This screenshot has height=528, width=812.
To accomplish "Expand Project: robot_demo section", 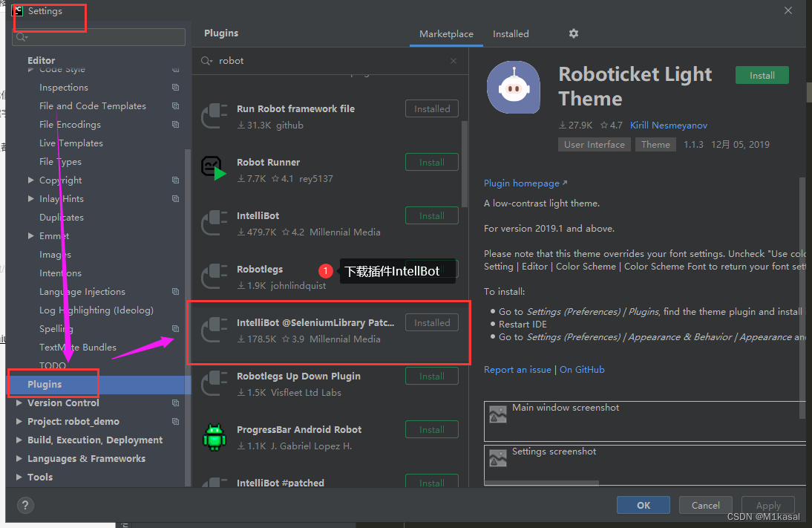I will tap(19, 422).
